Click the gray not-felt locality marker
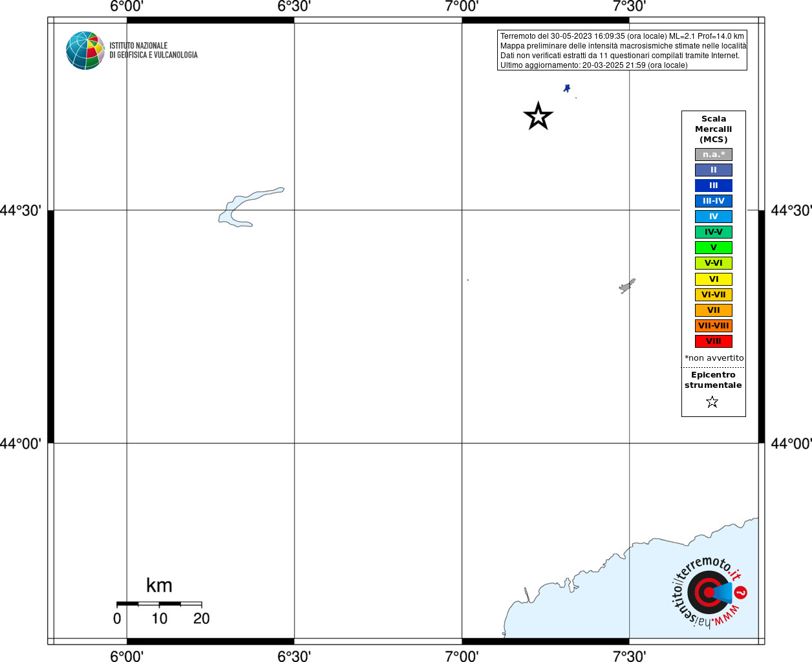Screen dimensions: 812x662 pos(627,286)
